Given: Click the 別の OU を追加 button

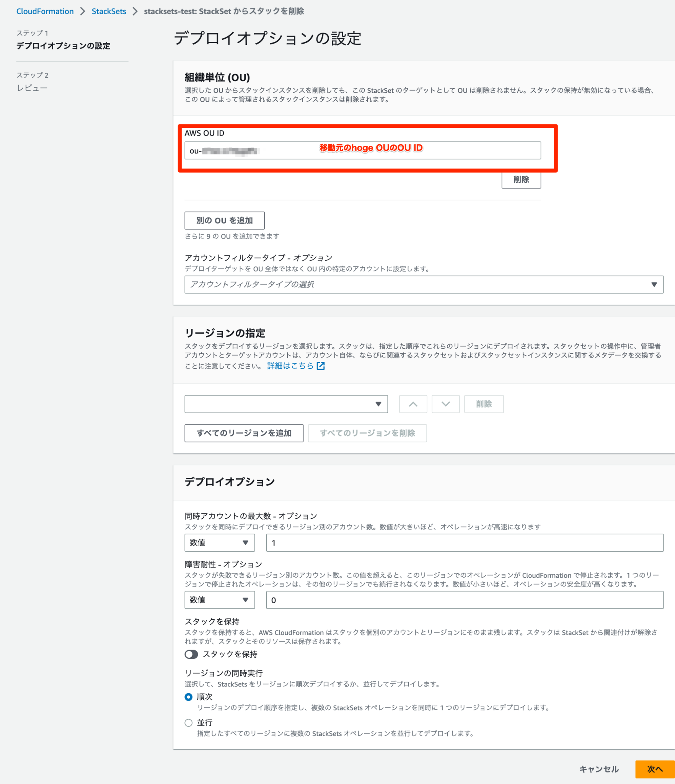Looking at the screenshot, I should pyautogui.click(x=224, y=220).
